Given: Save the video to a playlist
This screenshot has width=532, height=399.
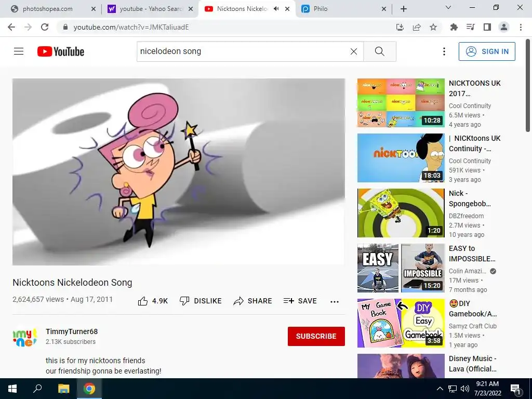Looking at the screenshot, I should 300,301.
